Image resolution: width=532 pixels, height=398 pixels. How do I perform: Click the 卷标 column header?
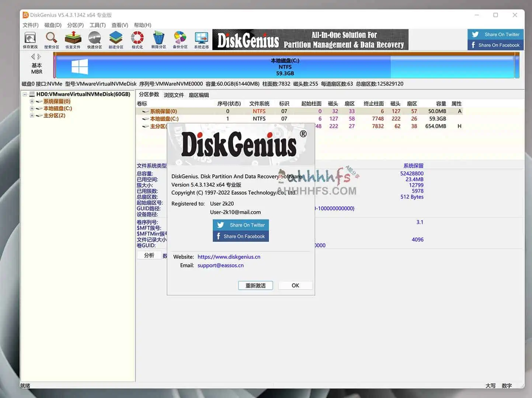pos(142,104)
